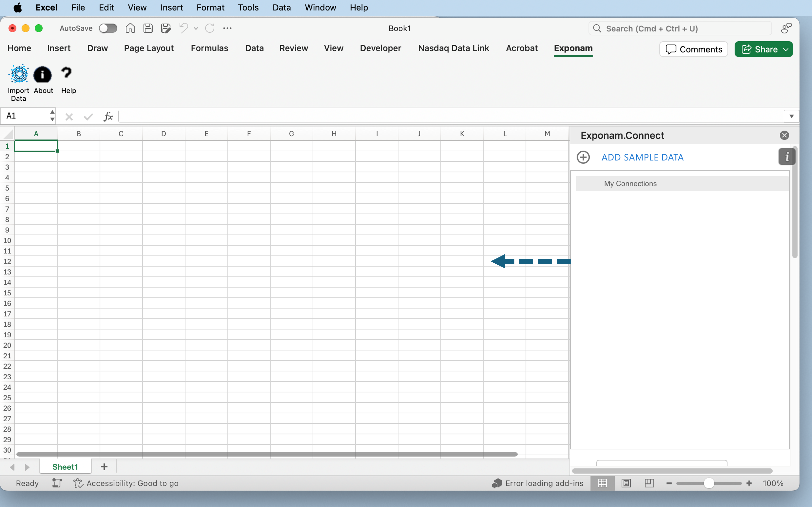Switch to the Formulas ribbon tab
Viewport: 812px width, 507px height.
(x=209, y=48)
